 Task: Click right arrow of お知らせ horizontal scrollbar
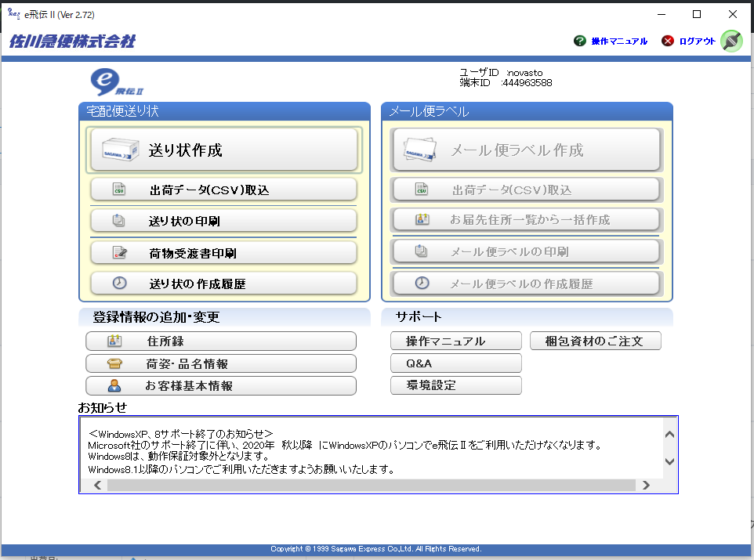646,485
